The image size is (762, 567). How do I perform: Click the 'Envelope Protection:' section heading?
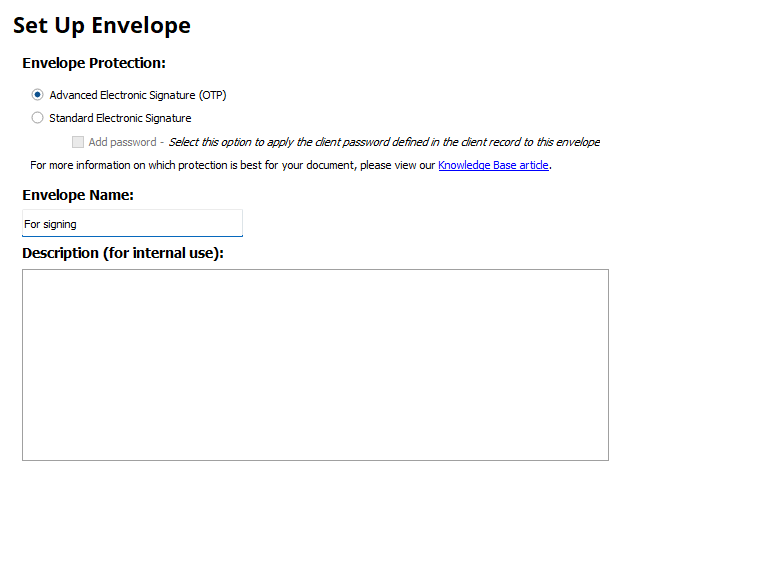click(x=94, y=63)
